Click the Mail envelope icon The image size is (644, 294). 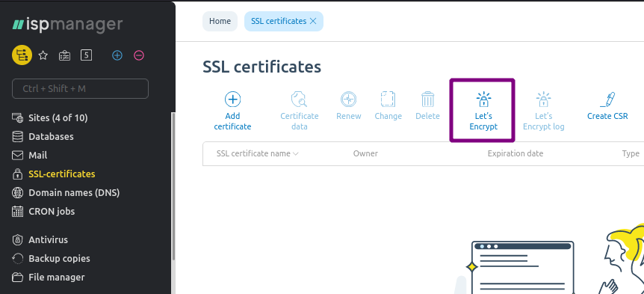click(x=18, y=156)
